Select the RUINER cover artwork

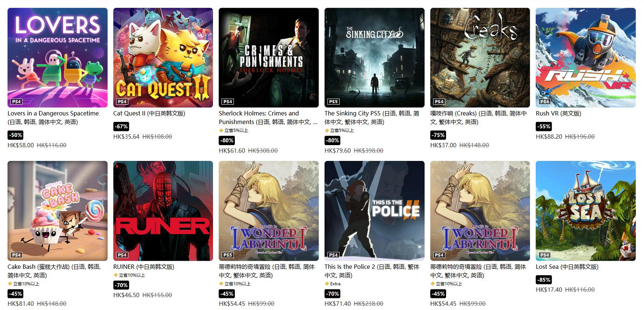pyautogui.click(x=163, y=211)
